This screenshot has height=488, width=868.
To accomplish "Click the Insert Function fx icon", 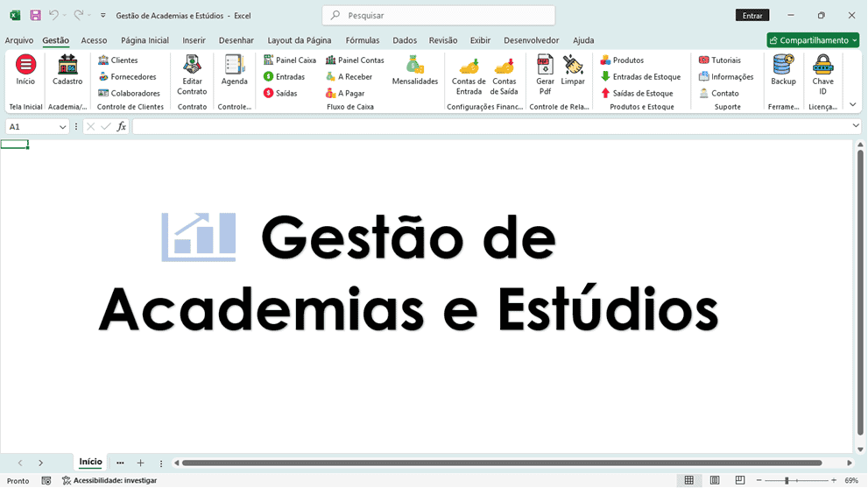I will pyautogui.click(x=121, y=127).
